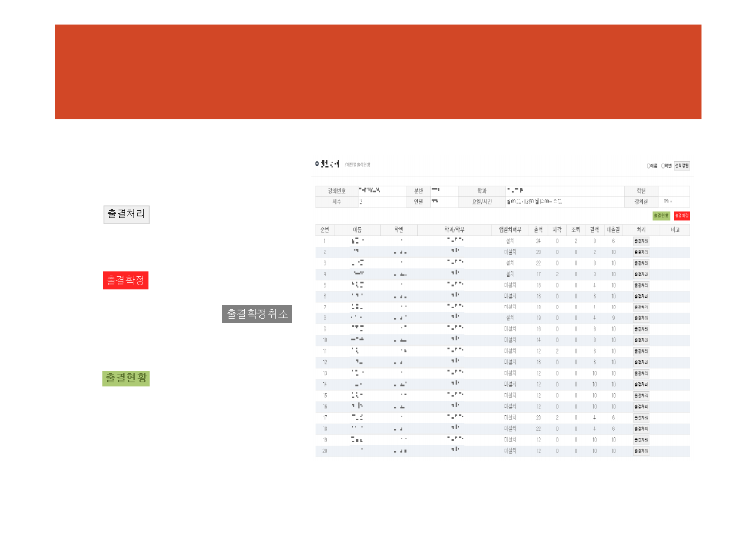Click the large red 출결확정 label on left

(x=126, y=280)
